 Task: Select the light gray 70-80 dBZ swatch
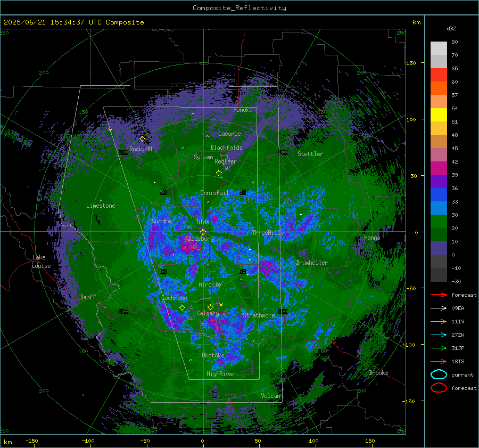click(x=439, y=48)
